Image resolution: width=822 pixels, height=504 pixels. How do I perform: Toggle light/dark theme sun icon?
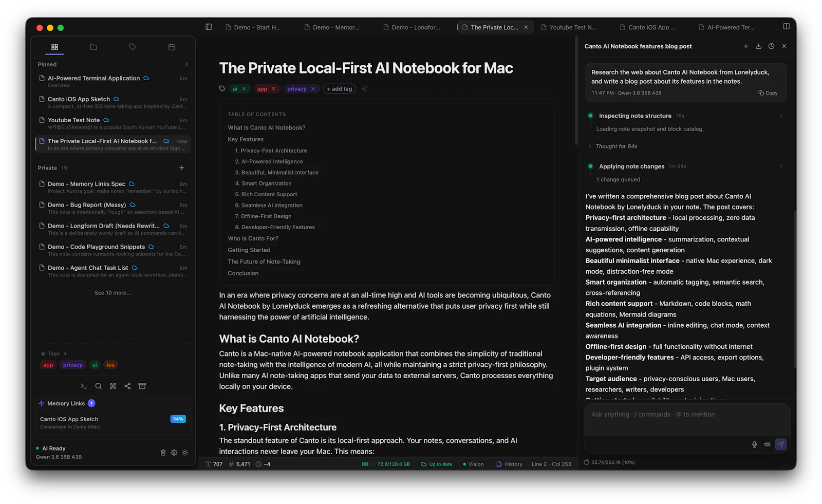tap(185, 453)
